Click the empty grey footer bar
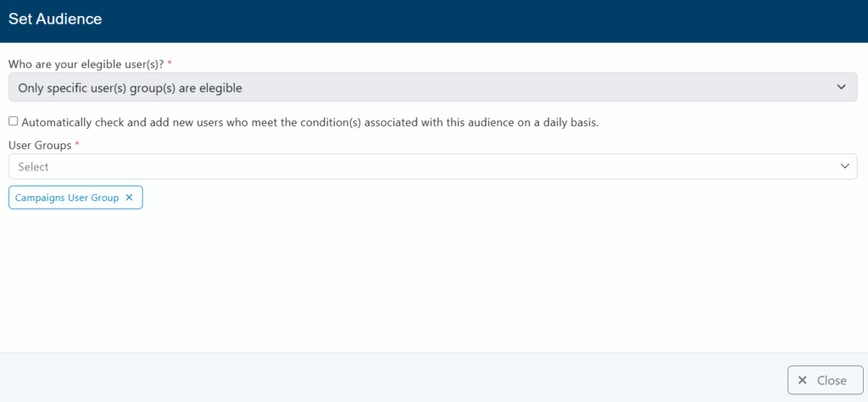Image resolution: width=868 pixels, height=402 pixels. (x=381, y=377)
